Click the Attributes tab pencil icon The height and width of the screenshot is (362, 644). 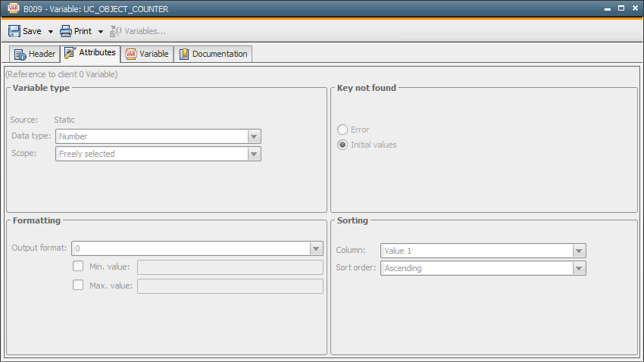tap(70, 53)
